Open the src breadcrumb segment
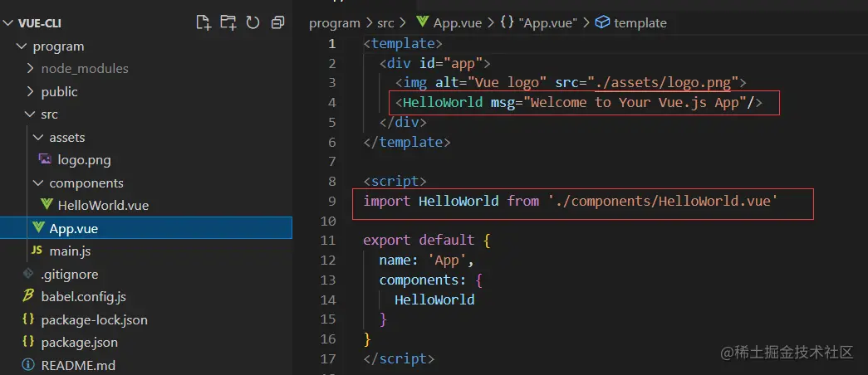This screenshot has height=375, width=868. click(385, 23)
